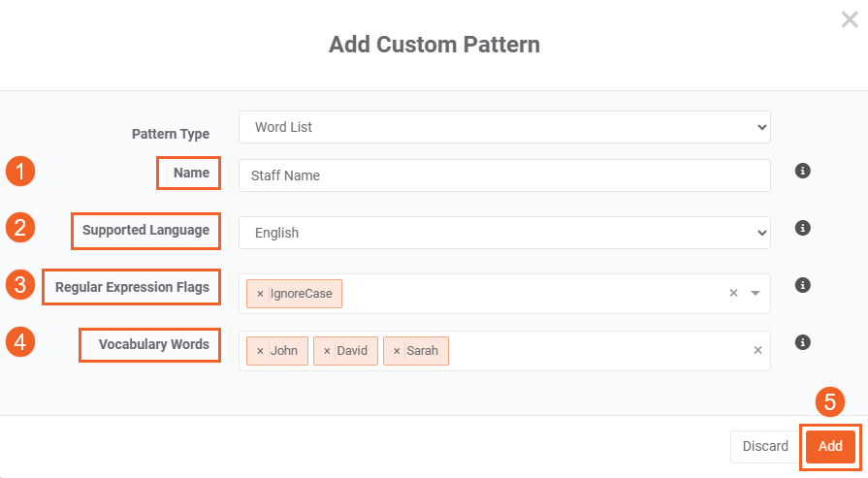
Task: Click the Vocabulary Words label
Action: point(153,344)
